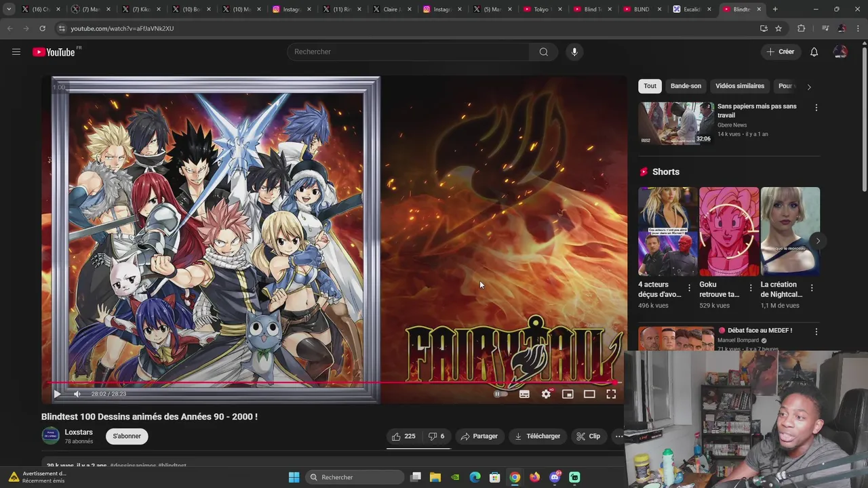Open options for 'Débat face au MEDEF' video
This screenshot has width=868, height=488.
816,332
